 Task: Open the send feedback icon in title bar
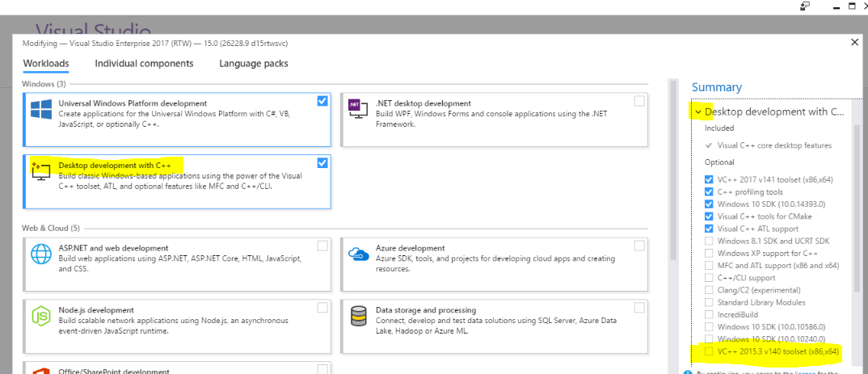[804, 6]
